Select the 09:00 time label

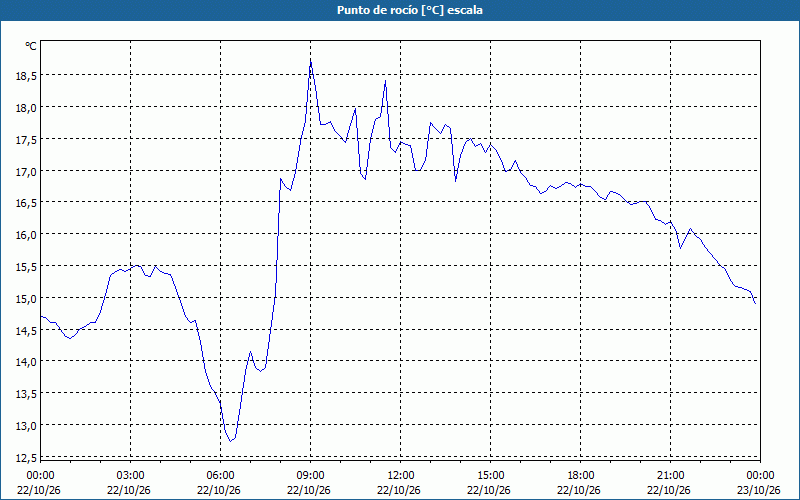coord(311,476)
